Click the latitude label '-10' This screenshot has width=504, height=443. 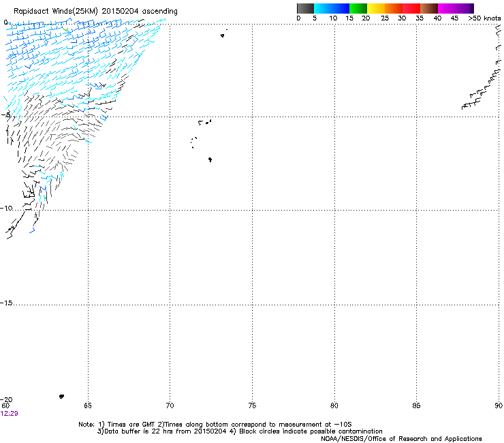(6, 208)
